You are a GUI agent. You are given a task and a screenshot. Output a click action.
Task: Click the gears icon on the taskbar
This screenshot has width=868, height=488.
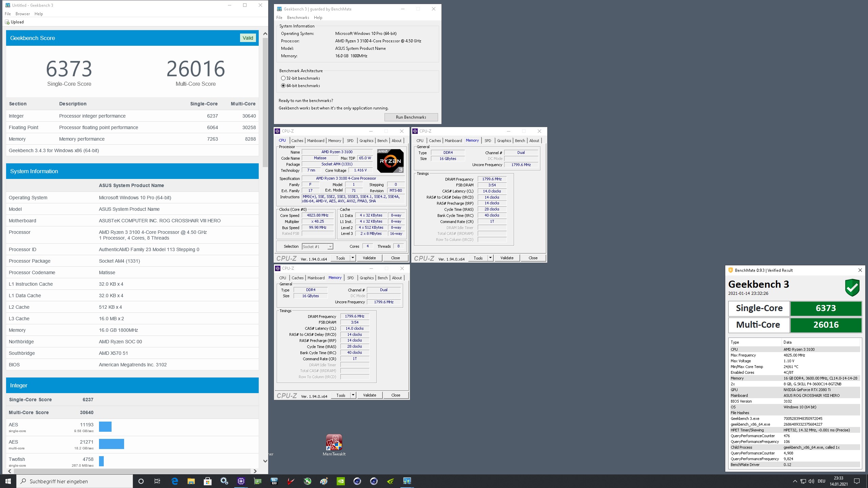point(224,481)
